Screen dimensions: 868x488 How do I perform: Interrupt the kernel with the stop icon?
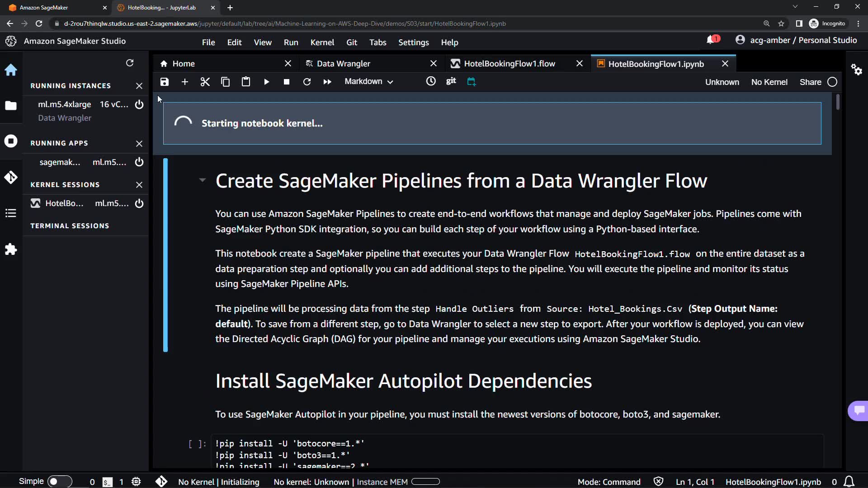coord(287,82)
